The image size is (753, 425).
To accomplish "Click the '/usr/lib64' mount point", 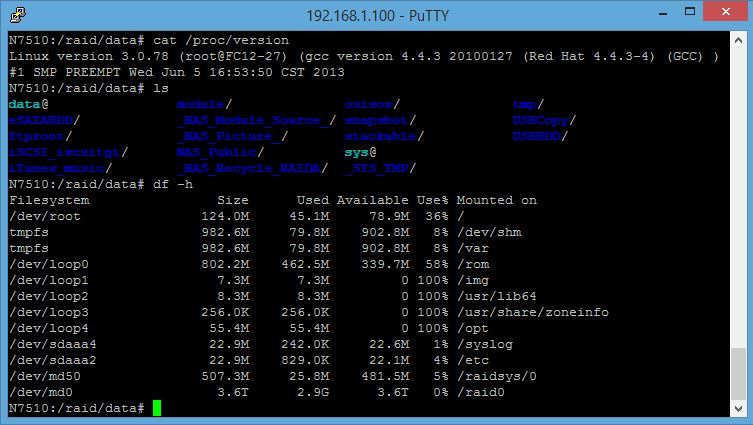I will click(497, 296).
